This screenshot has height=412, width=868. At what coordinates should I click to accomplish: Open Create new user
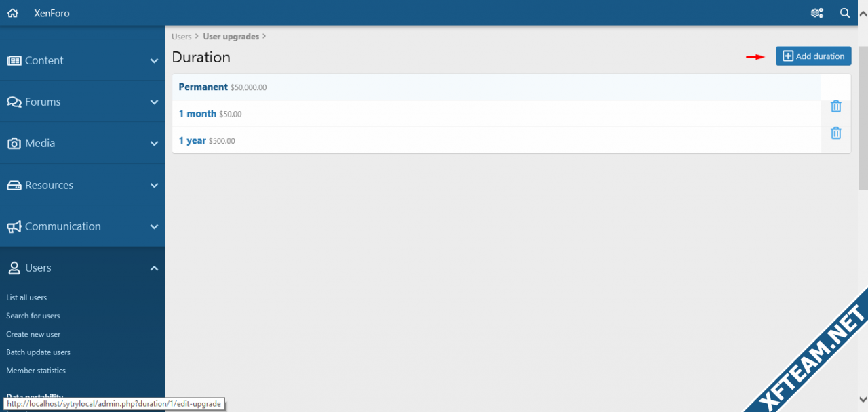click(33, 334)
